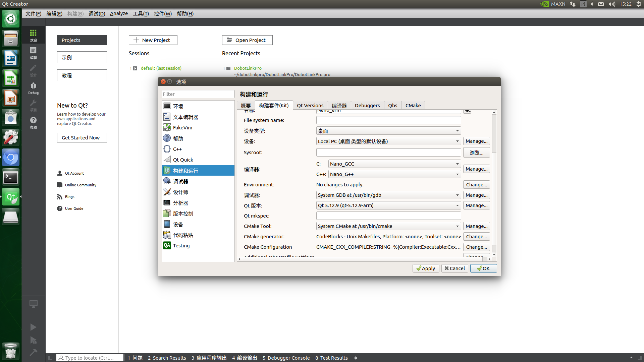Click the File system name field
Image resolution: width=644 pixels, height=362 pixels.
tap(388, 120)
